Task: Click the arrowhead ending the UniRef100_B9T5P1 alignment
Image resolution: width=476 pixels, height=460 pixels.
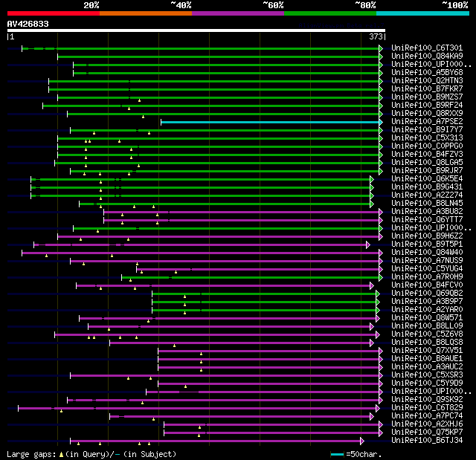Action: tap(368, 244)
